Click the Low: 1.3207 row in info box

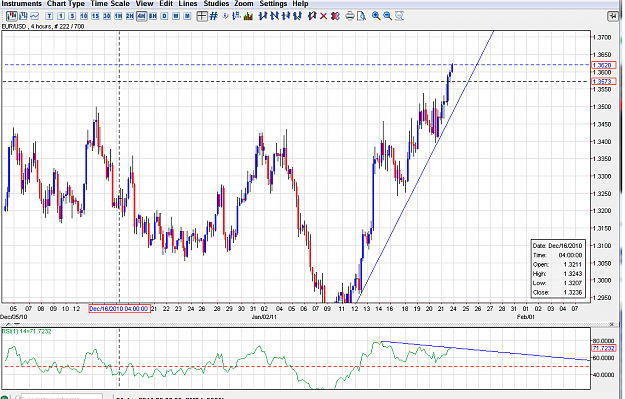pos(557,283)
